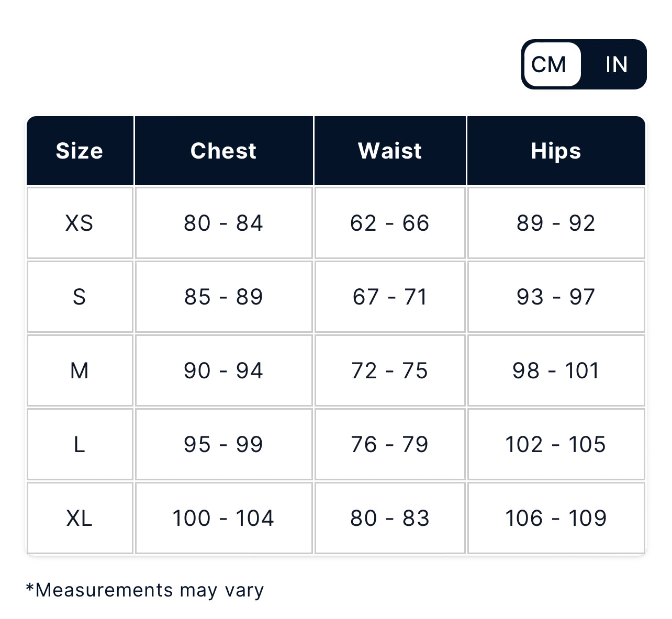The height and width of the screenshot is (619, 672).
Task: Click XL hips cell 106 - 109
Action: click(556, 518)
